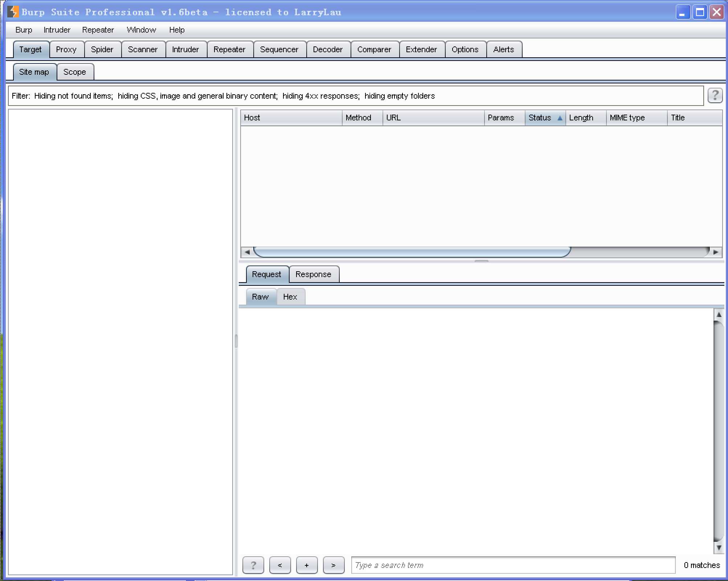Switch to the Proxy tab
The image size is (728, 581).
66,49
